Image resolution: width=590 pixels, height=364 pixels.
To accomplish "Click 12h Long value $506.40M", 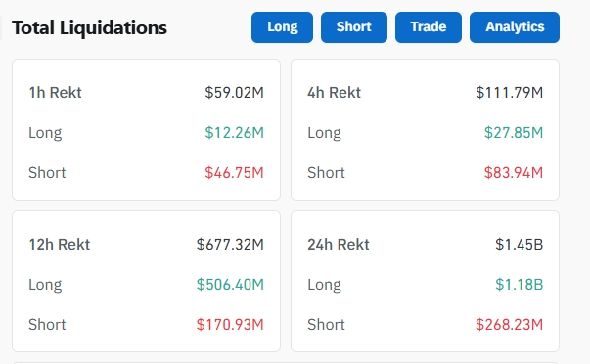I will [x=230, y=285].
